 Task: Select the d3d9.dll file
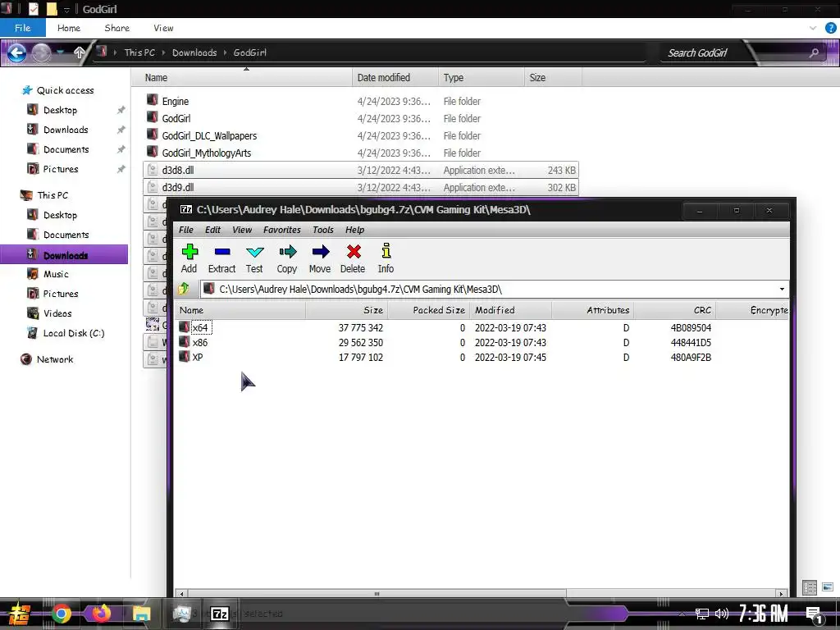(361, 188)
